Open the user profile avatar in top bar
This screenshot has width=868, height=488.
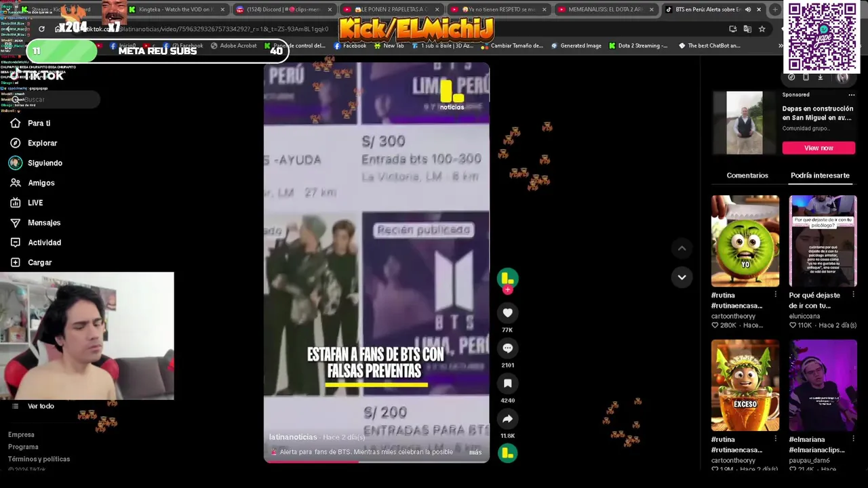tap(842, 77)
